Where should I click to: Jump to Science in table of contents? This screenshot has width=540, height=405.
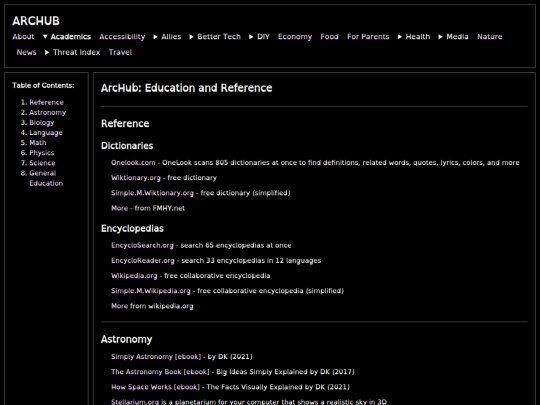(x=42, y=163)
